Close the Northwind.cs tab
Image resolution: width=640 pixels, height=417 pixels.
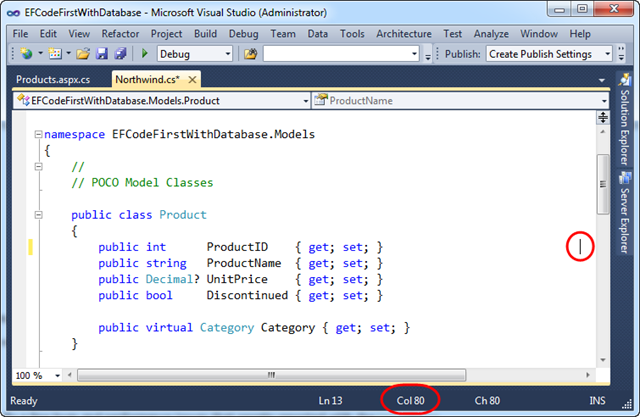192,80
